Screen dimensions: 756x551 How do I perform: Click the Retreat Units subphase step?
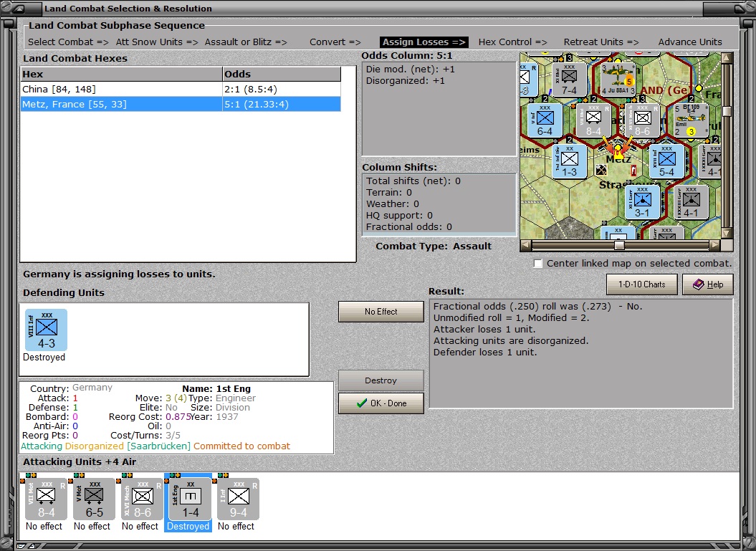(601, 42)
